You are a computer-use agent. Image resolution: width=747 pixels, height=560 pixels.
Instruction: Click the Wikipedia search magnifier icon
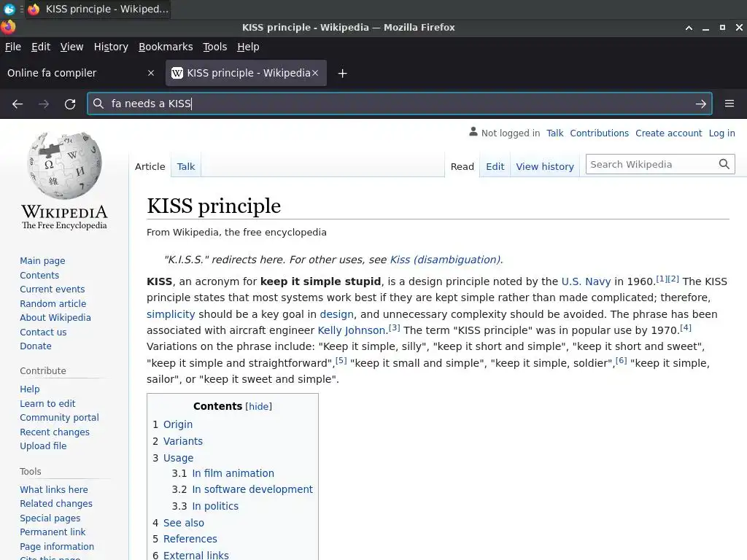724,164
